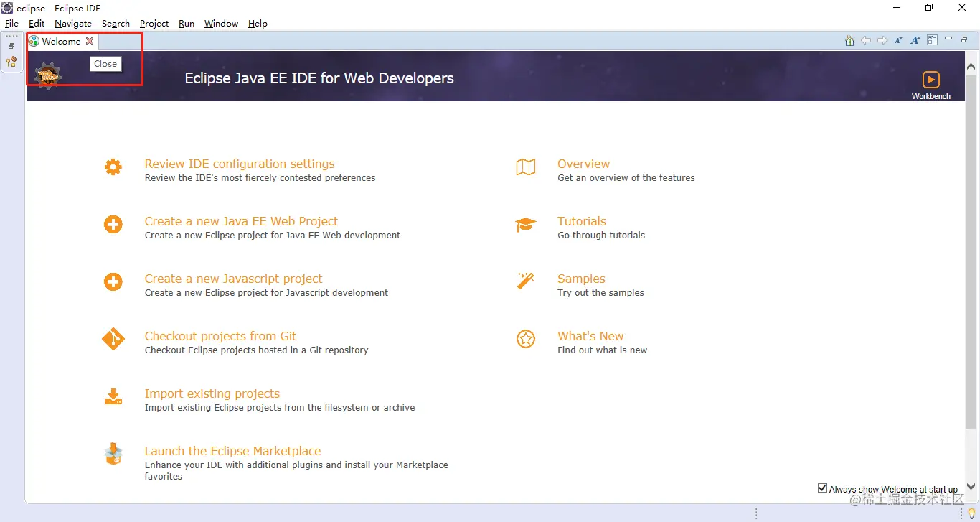Open the Edit menu
Image resolution: width=980 pixels, height=522 pixels.
click(37, 24)
